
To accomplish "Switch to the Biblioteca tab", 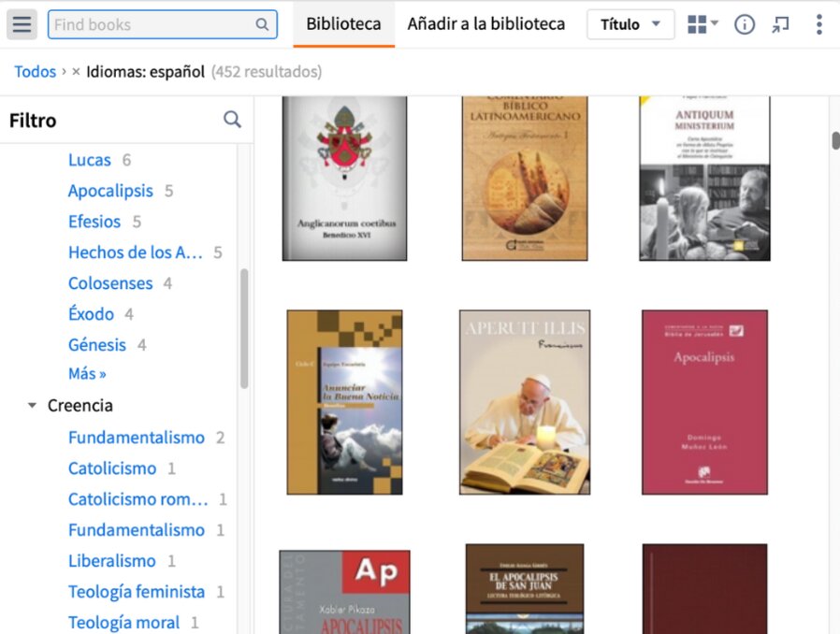I will tap(343, 24).
